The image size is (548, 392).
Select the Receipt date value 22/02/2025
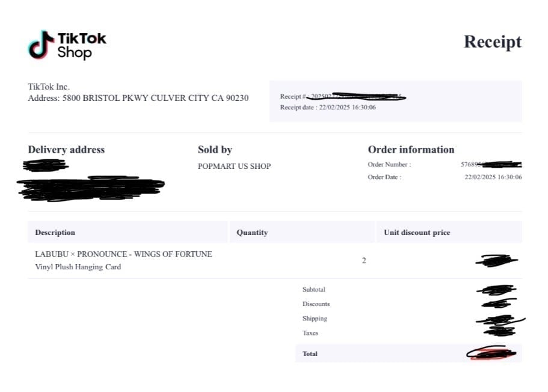point(347,107)
